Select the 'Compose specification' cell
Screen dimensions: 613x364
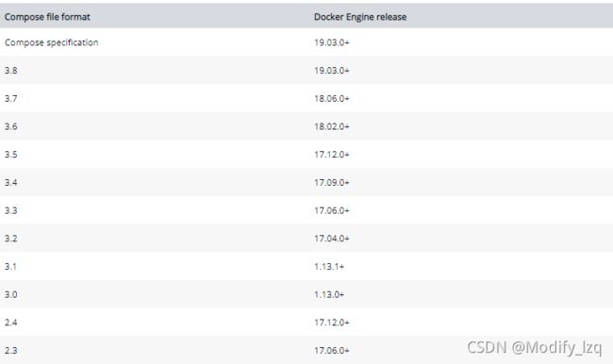coord(51,42)
